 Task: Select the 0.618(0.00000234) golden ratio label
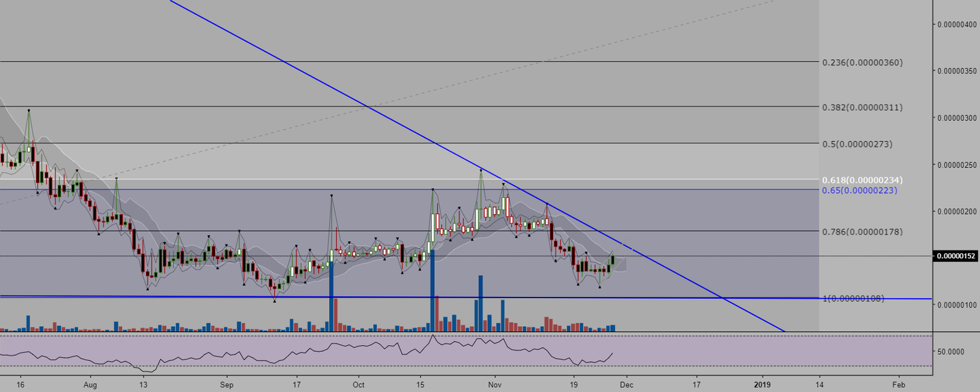[x=861, y=179]
